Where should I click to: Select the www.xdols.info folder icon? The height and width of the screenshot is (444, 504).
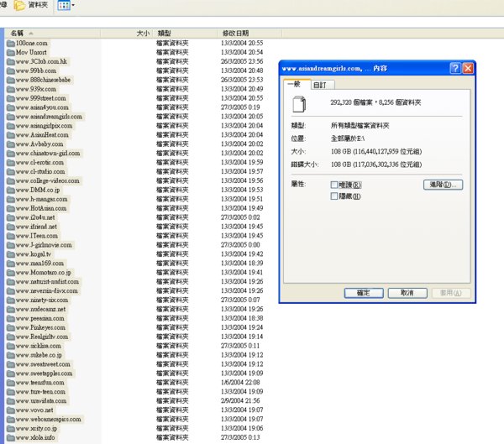[11, 437]
